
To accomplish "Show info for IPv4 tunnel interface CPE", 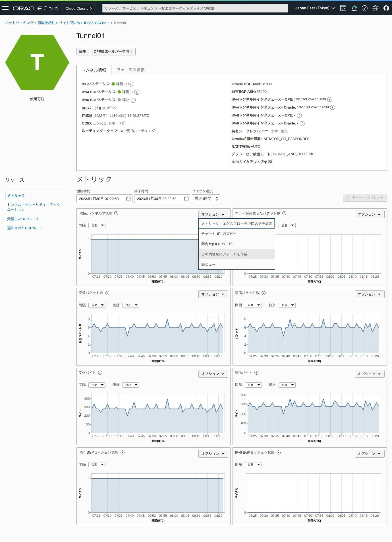I will pyautogui.click(x=330, y=99).
